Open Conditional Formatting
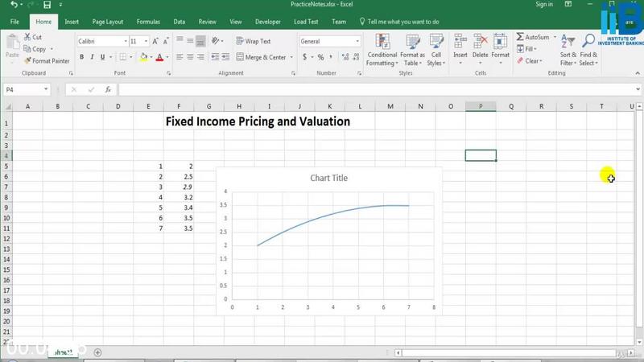Image resolution: width=644 pixels, height=362 pixels. [382, 50]
